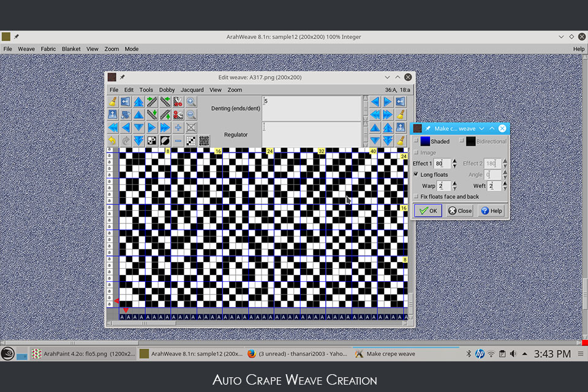Enable the Shaded checkbox
The image size is (588, 392).
tap(416, 141)
